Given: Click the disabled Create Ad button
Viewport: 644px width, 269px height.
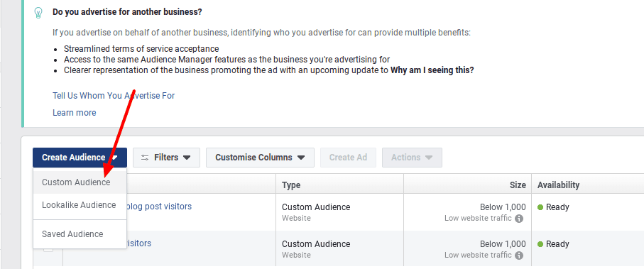Looking at the screenshot, I should pyautogui.click(x=348, y=158).
